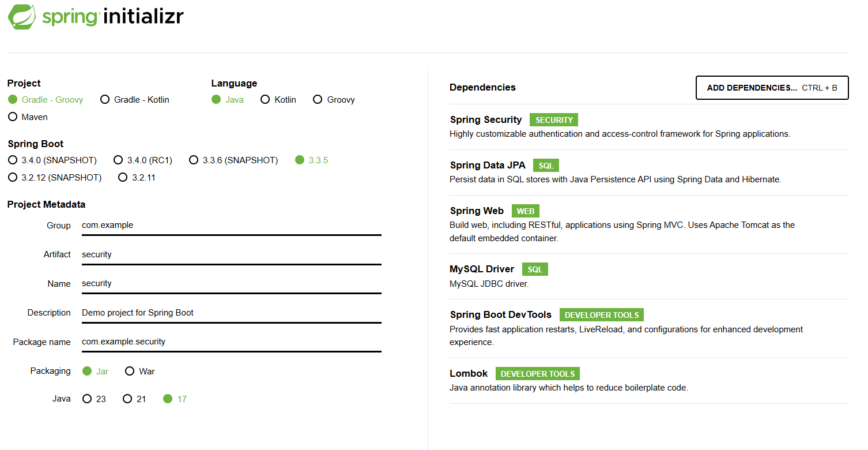
Task: Click the Lombok 'Java annotation library' description
Action: (x=569, y=388)
